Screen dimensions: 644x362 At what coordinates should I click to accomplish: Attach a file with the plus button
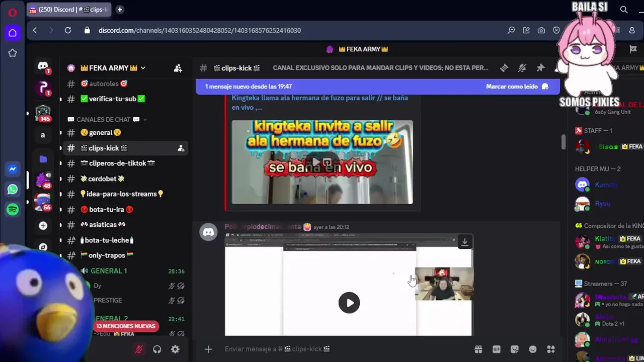pos(208,349)
